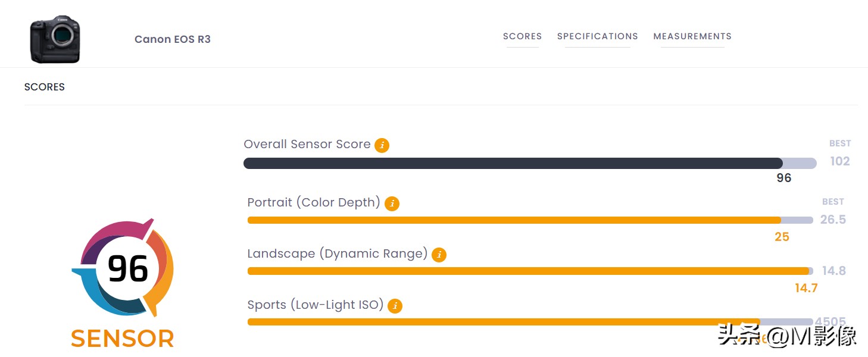Click info icon next to Landscape (Dynamic Range)
This screenshot has width=868, height=357.
(x=439, y=255)
